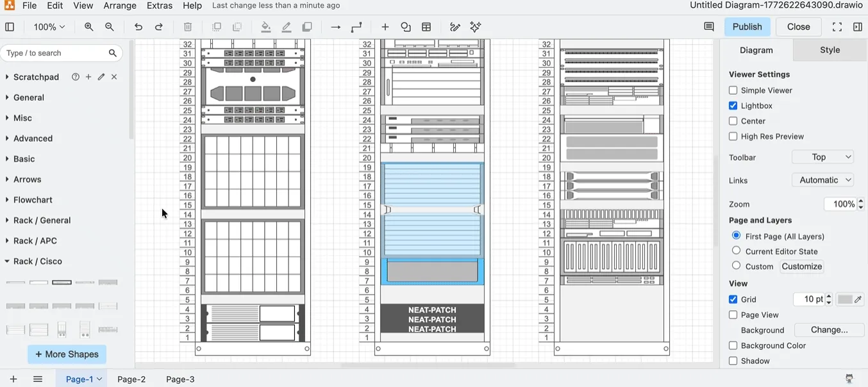Image resolution: width=868 pixels, height=387 pixels.
Task: Click the background Change... button
Action: pyautogui.click(x=829, y=330)
